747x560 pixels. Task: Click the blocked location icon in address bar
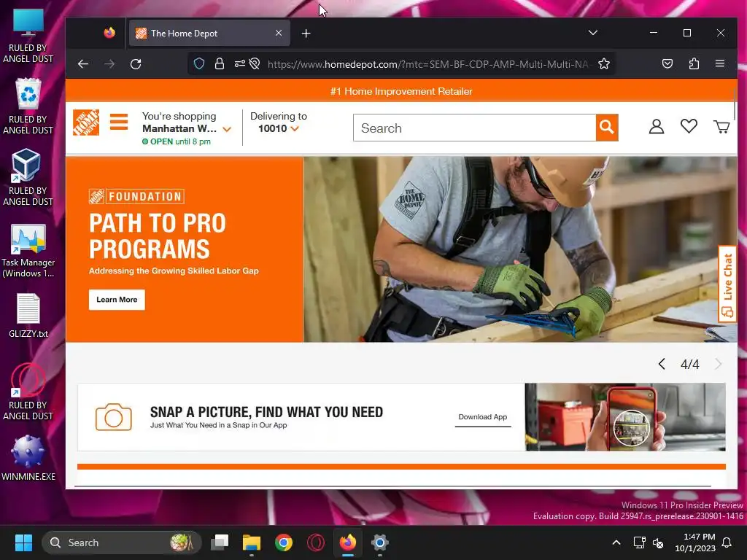(255, 63)
